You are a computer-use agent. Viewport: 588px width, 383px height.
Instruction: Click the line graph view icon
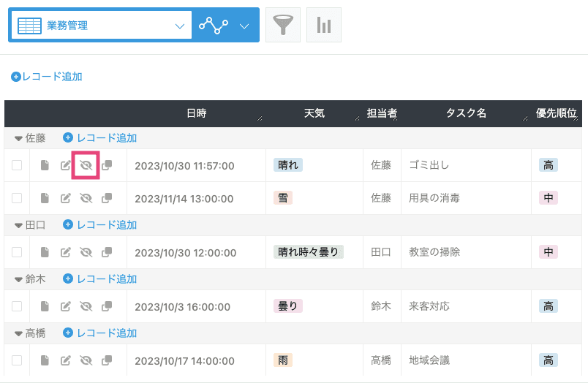(x=214, y=26)
